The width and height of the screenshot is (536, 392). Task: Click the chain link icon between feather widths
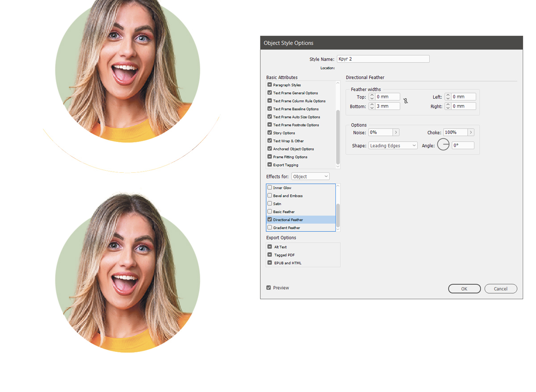406,101
